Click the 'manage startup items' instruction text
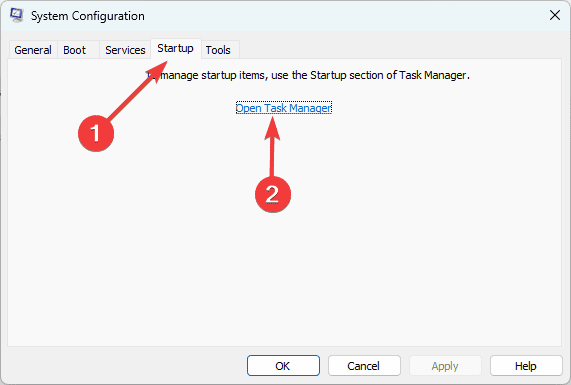This screenshot has width=571, height=385. tap(308, 75)
